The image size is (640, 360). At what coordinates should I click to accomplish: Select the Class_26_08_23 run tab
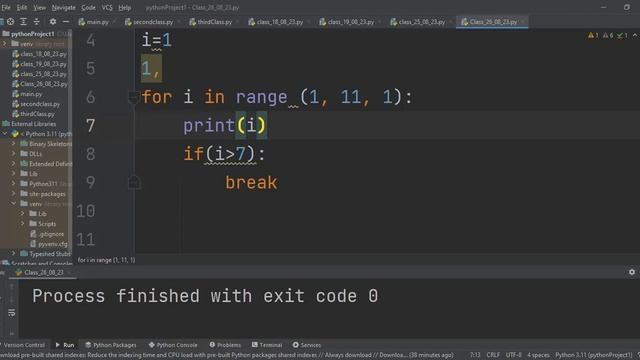43,272
